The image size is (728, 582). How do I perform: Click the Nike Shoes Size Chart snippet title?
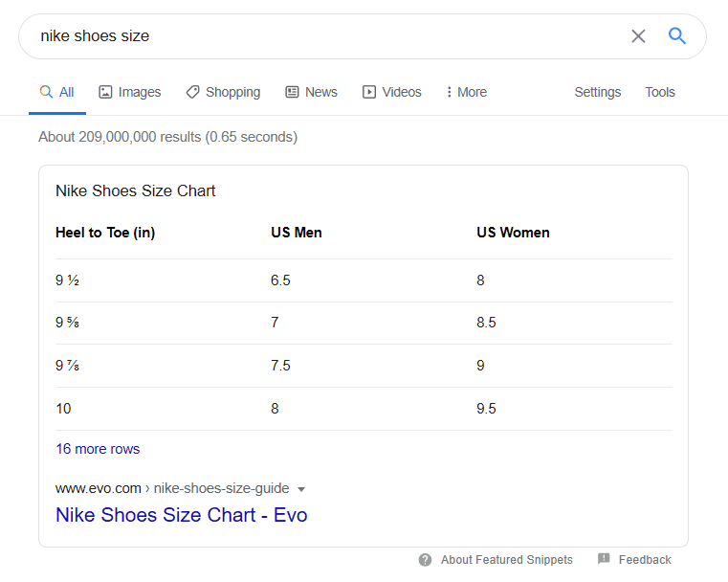(x=136, y=190)
